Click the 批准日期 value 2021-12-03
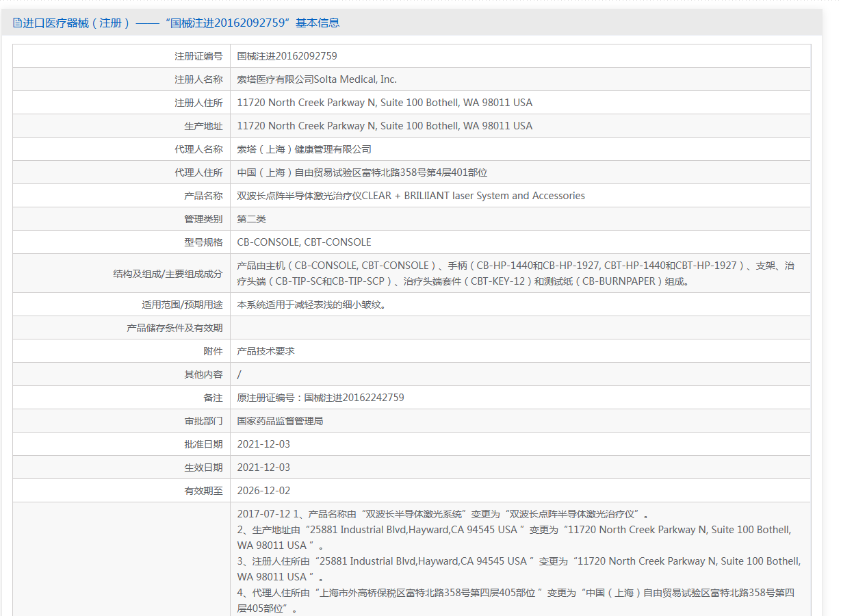Viewport: 841px width, 616px height. pos(263,444)
